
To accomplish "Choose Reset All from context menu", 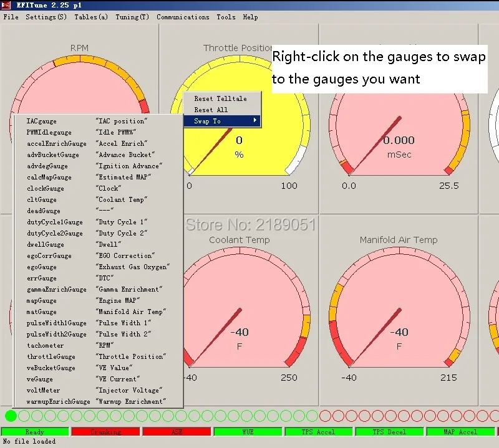I will [x=222, y=110].
